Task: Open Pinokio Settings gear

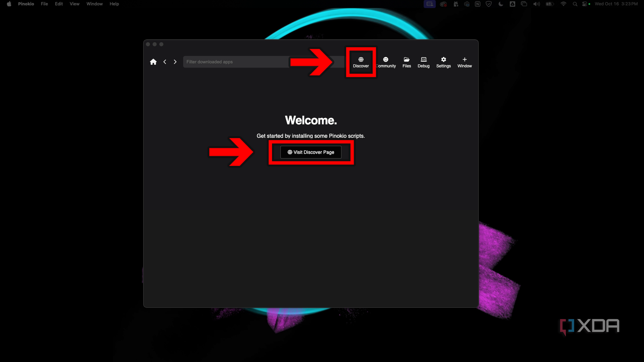Action: 443,62
